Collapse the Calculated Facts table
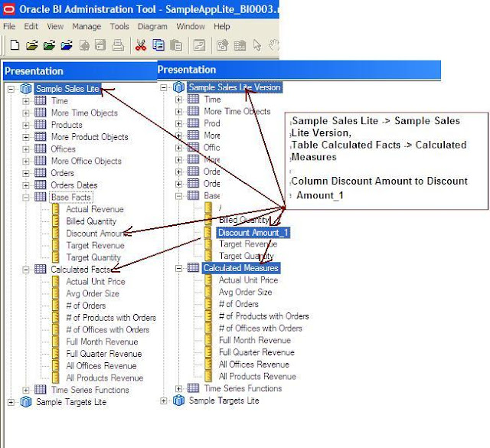The height and width of the screenshot is (448, 490). point(26,270)
